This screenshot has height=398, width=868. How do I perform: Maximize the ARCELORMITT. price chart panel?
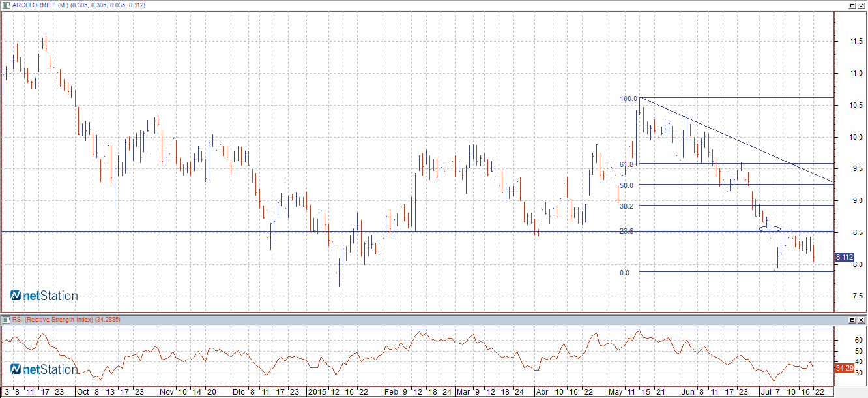click(852, 5)
